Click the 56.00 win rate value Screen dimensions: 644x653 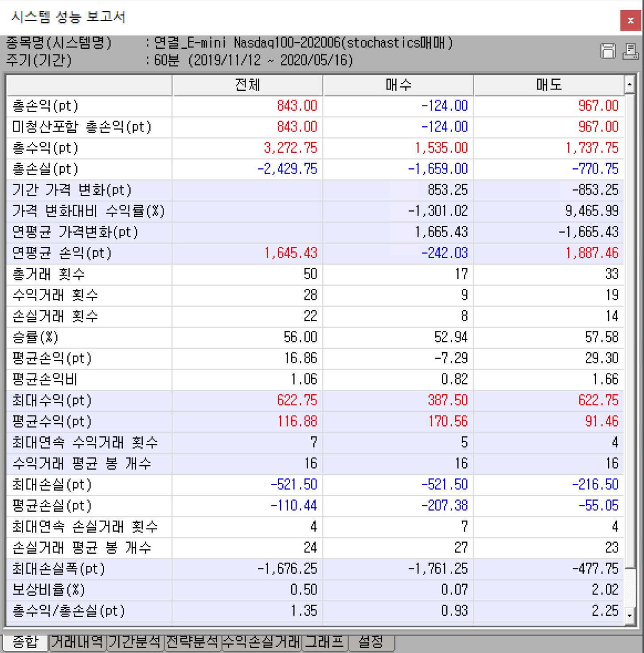pyautogui.click(x=301, y=338)
